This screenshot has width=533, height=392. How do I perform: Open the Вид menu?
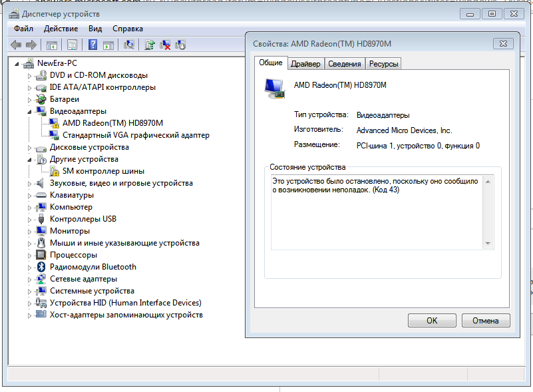95,29
